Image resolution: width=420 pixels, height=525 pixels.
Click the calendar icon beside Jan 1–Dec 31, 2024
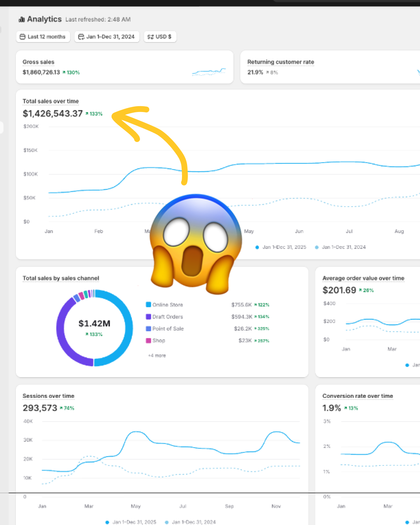(x=81, y=37)
